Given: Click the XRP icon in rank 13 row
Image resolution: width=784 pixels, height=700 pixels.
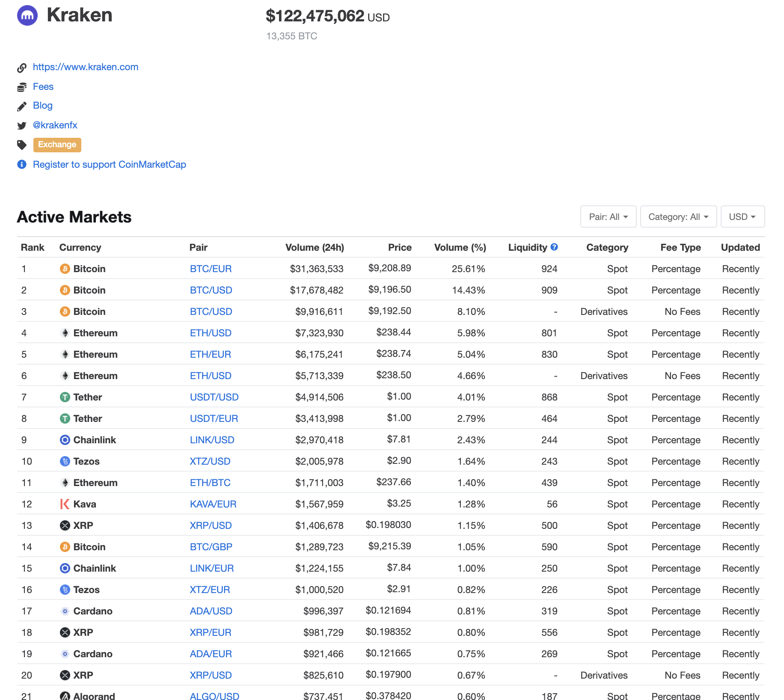Looking at the screenshot, I should (65, 525).
